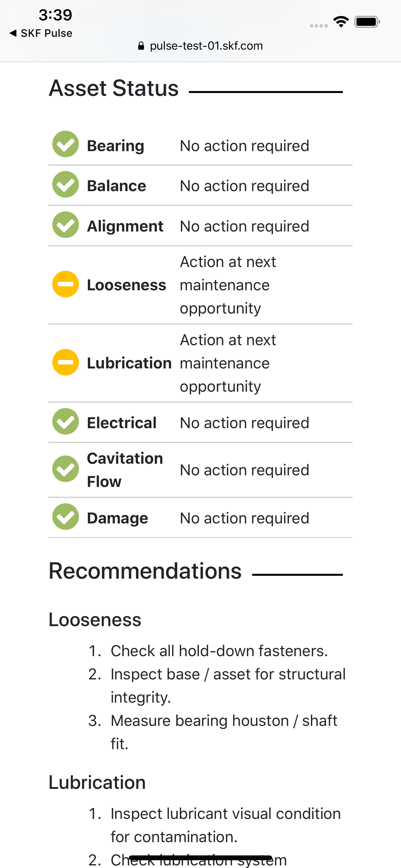Select the Lubrication status row label
This screenshot has height=868, width=401.
(x=129, y=363)
